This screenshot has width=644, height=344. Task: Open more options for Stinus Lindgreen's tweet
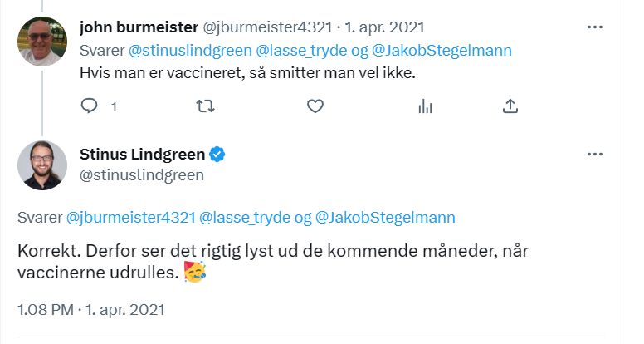click(594, 155)
